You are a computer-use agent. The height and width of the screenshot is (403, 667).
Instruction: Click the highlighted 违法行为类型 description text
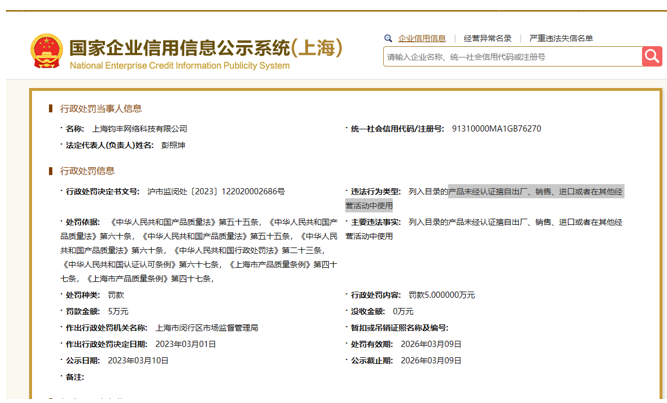[x=484, y=198]
